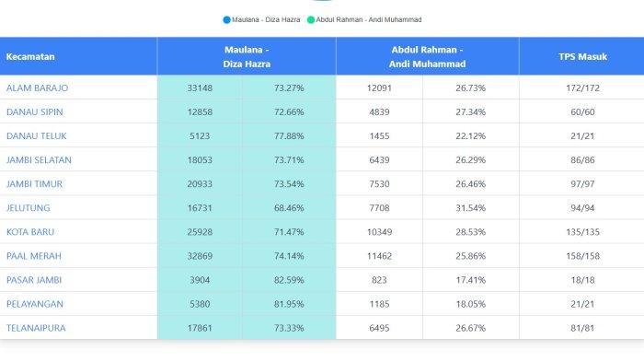Select the 73.33% percentage cell
644x362 pixels.
click(289, 328)
